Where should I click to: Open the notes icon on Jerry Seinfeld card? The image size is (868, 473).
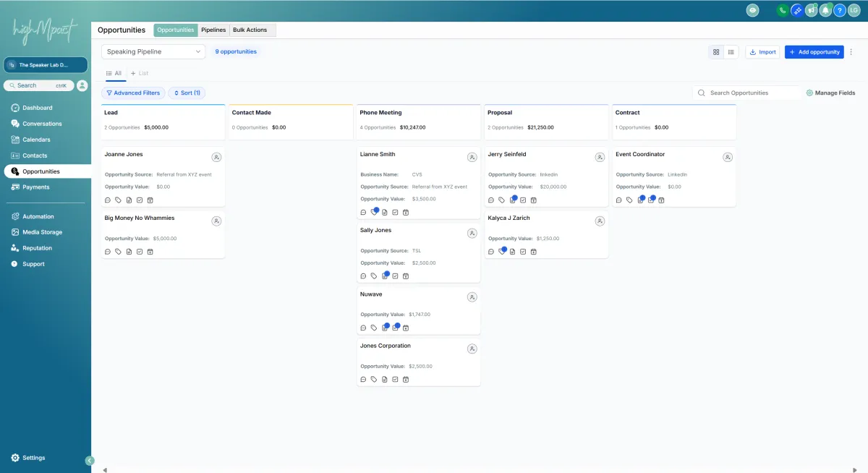tap(512, 200)
